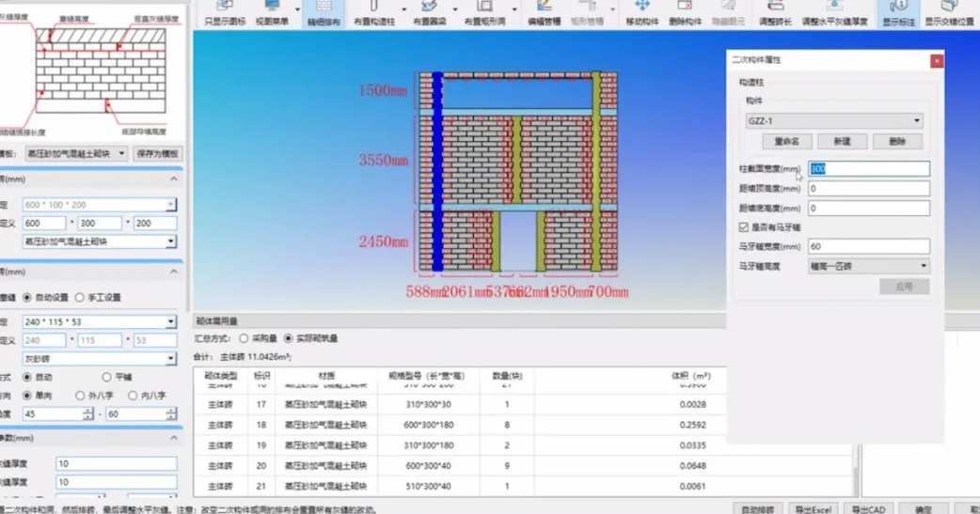Image resolution: width=980 pixels, height=514 pixels.
Task: Select the 单向 radio button
Action: (27, 396)
